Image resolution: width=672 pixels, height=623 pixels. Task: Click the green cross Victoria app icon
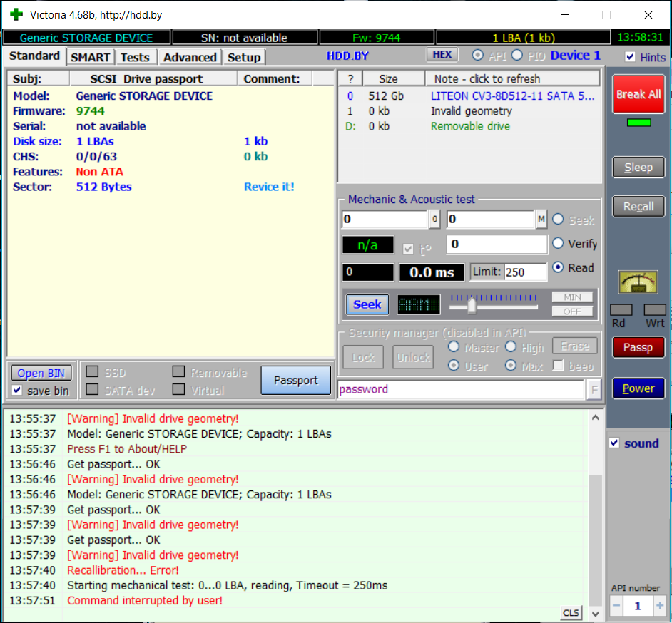click(16, 14)
